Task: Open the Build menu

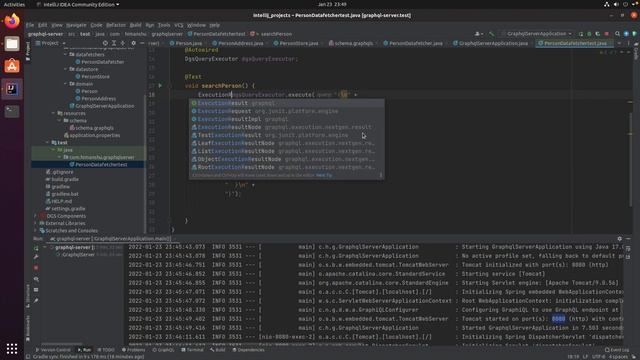Action: pyautogui.click(x=135, y=25)
